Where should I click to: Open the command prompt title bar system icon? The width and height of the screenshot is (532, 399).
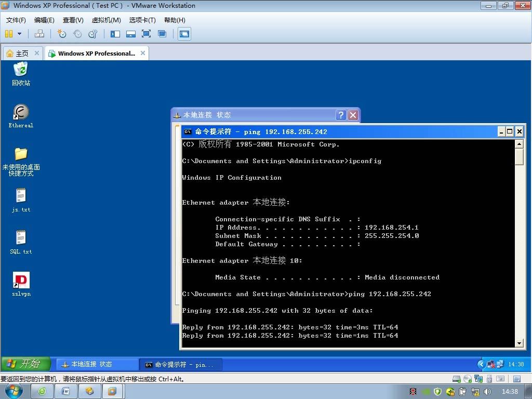click(188, 131)
